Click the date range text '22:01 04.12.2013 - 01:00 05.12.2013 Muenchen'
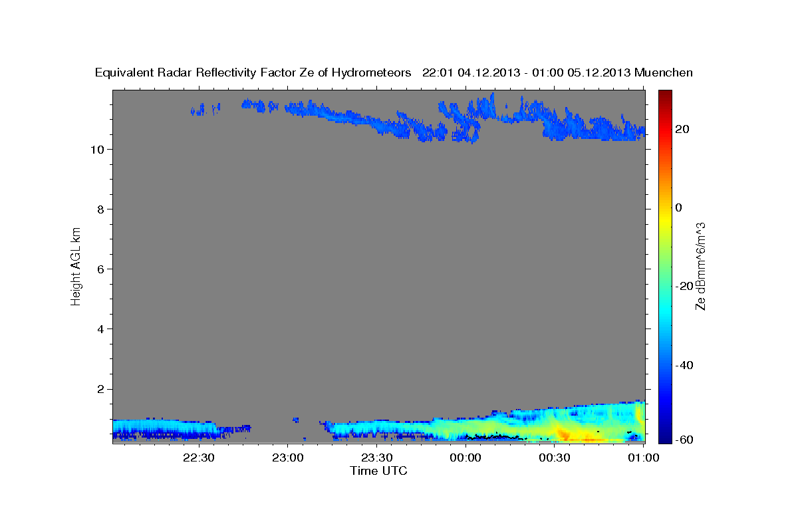Image resolution: width=798 pixels, height=532 pixels. coord(557,72)
